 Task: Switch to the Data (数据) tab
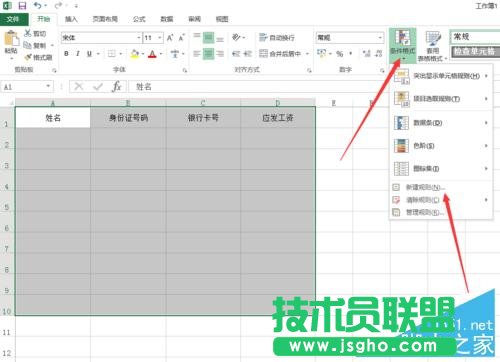click(167, 19)
